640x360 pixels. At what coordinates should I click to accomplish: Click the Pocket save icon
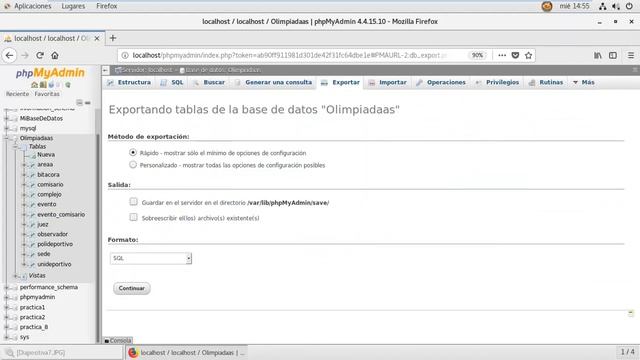pyautogui.click(x=515, y=55)
